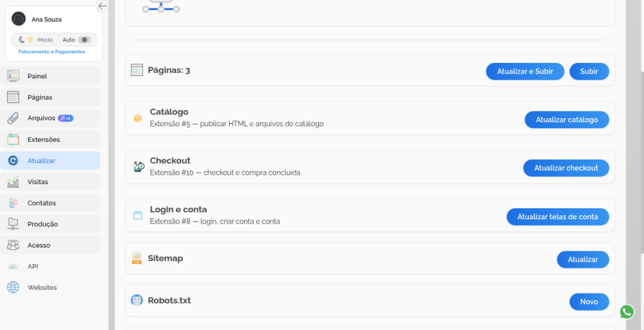Click the Checkout extension icon
This screenshot has height=330, width=644.
point(138,167)
